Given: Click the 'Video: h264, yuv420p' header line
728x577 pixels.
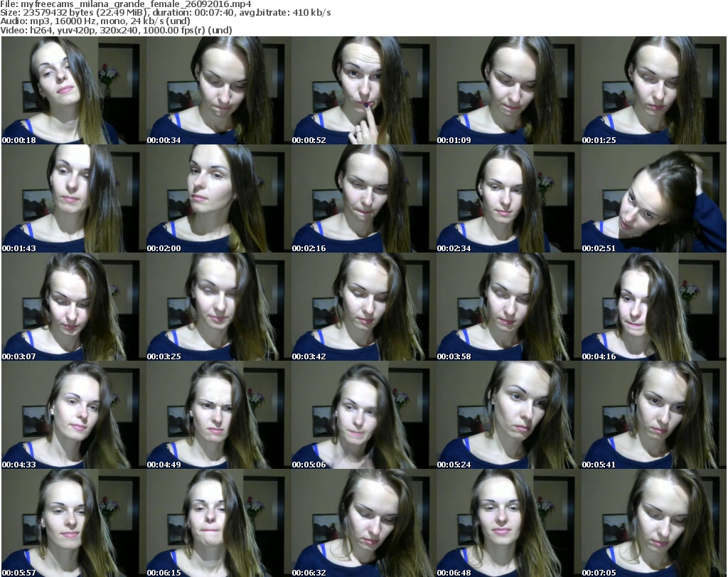Looking at the screenshot, I should click(116, 30).
